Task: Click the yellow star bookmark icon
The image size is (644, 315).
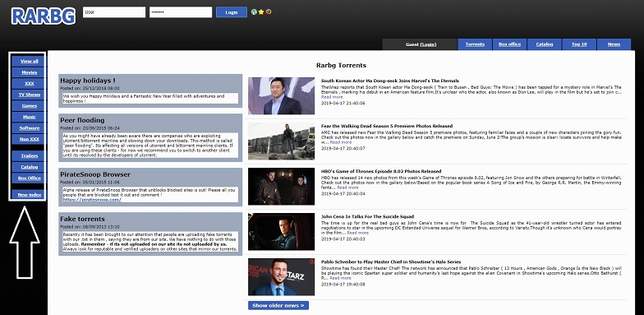Action: (x=261, y=12)
